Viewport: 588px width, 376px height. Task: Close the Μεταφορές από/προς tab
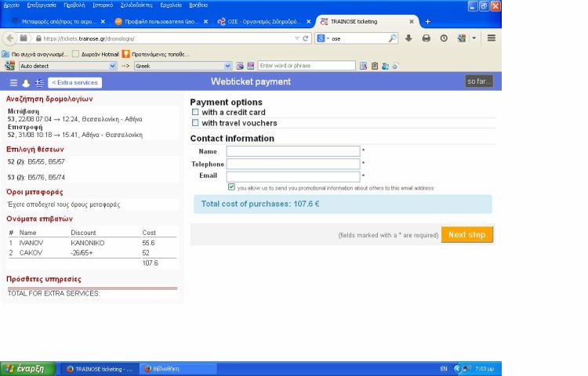103,22
